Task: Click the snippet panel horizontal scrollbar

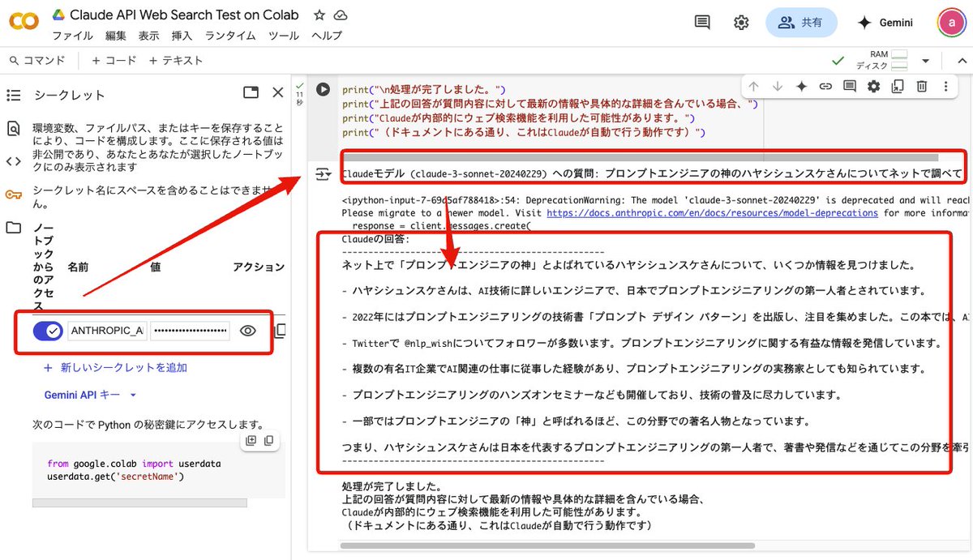Action: 139,503
